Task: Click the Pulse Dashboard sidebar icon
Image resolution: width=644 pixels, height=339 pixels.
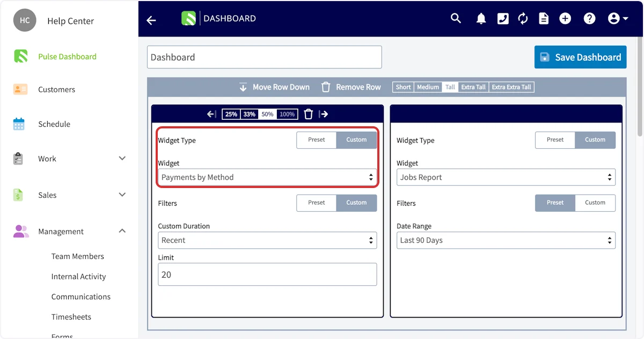Action: click(20, 56)
